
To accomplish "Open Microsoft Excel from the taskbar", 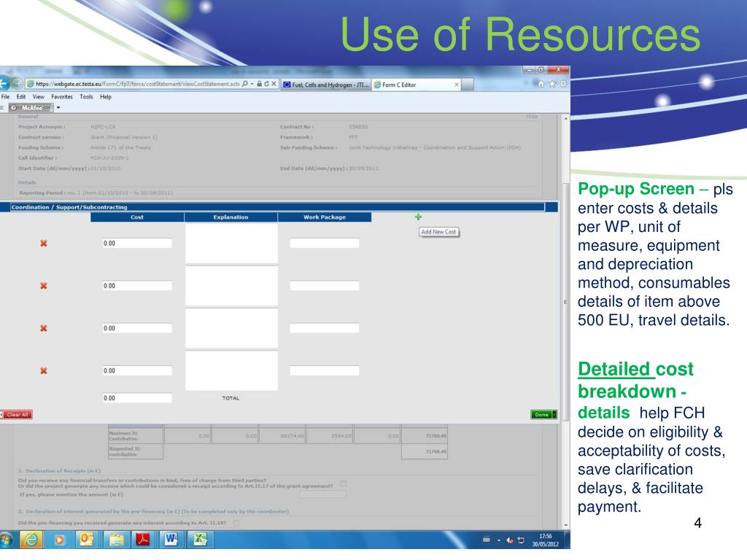I will tap(200, 540).
